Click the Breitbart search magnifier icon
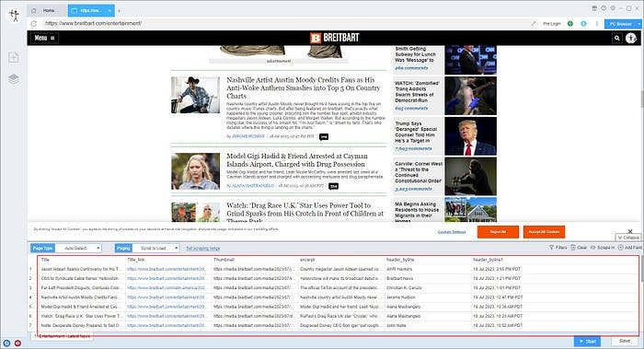644x349 pixels. (617, 39)
